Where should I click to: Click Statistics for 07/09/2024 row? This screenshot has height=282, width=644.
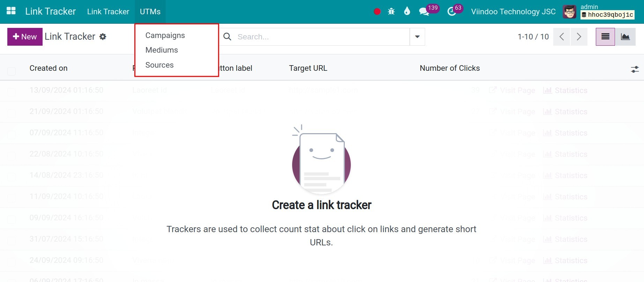565,133
